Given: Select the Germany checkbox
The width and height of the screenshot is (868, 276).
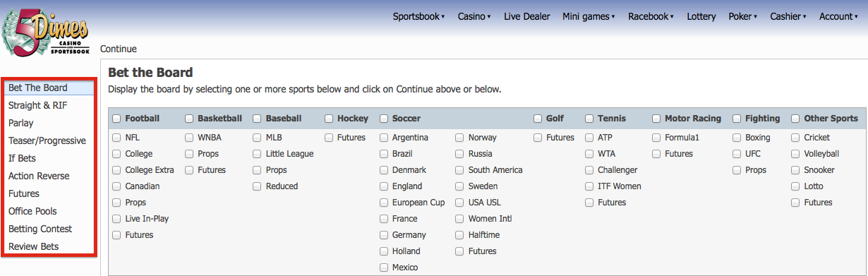Looking at the screenshot, I should (x=384, y=235).
